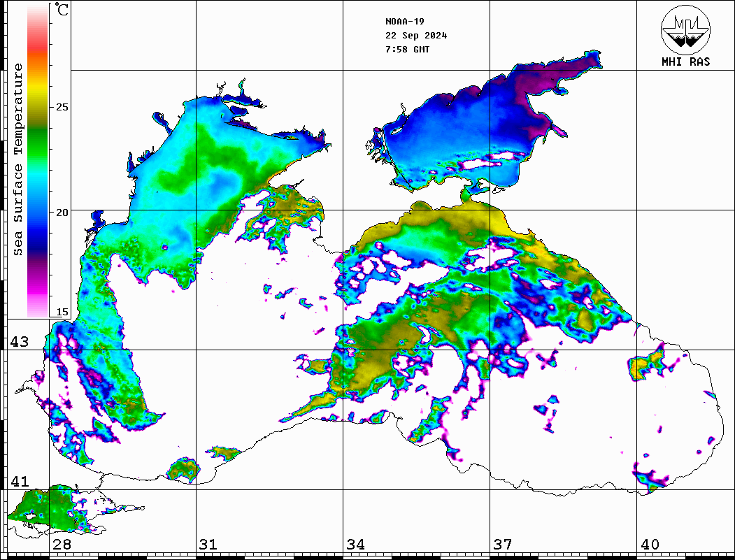Click the 'Sea Surface Temperature' vertical label
735x560 pixels.
pyautogui.click(x=17, y=160)
